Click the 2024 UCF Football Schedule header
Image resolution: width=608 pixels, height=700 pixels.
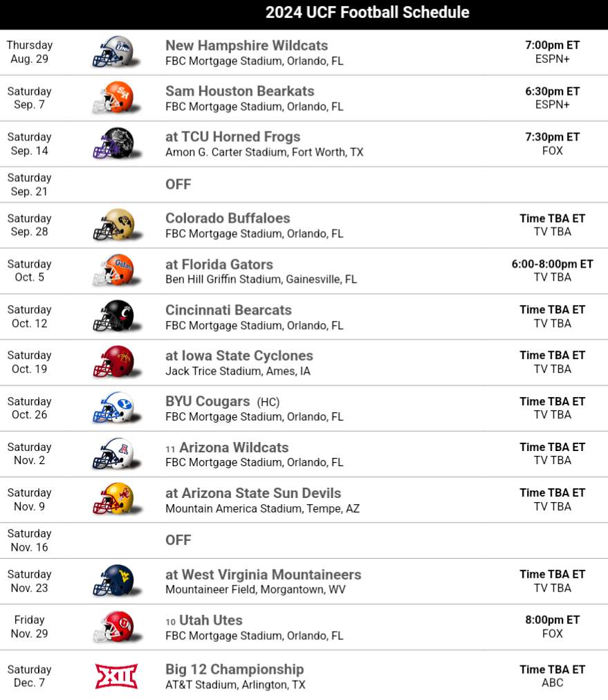[x=367, y=12]
